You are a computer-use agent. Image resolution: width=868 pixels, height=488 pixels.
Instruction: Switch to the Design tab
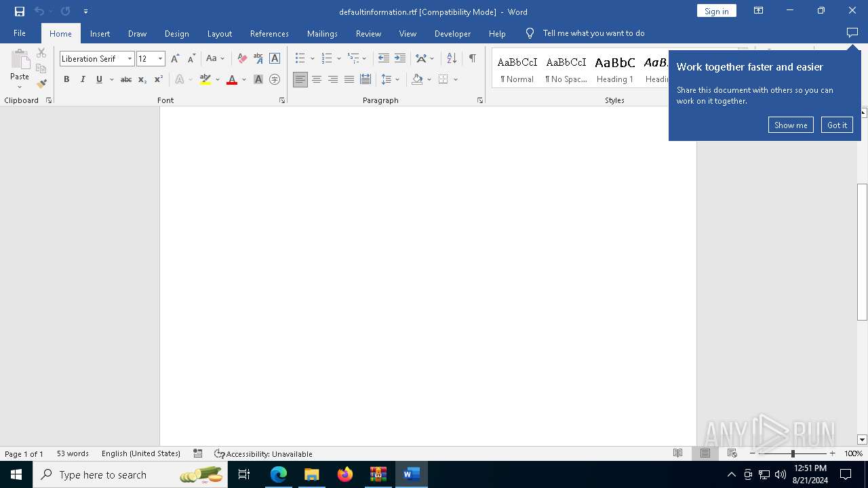(x=176, y=33)
